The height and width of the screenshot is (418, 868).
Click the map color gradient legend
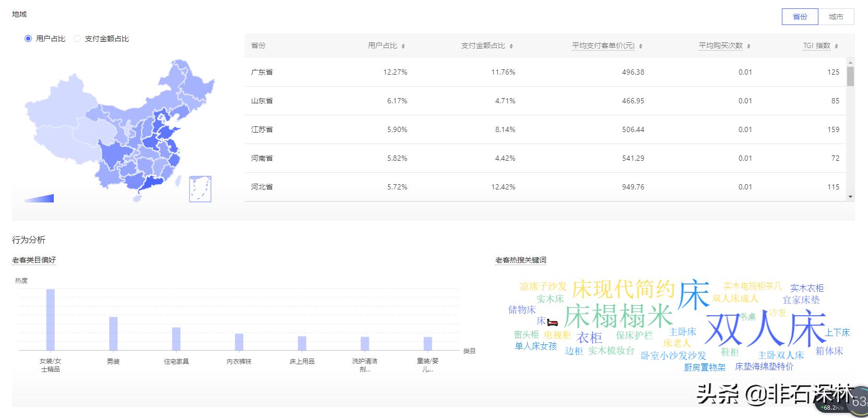tap(39, 198)
